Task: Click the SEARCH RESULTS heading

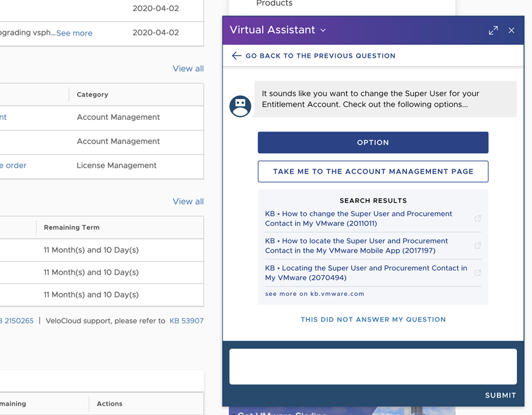Action: tap(373, 200)
